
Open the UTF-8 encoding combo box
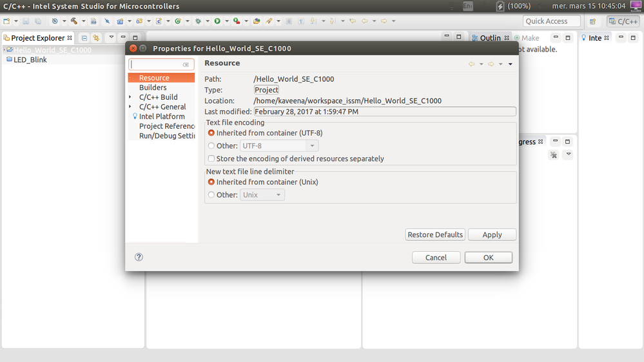tap(279, 146)
